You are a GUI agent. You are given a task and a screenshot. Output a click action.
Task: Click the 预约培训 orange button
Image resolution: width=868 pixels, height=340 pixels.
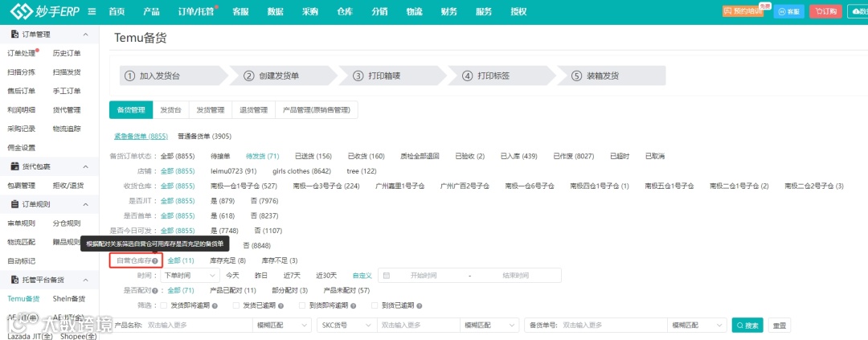pos(743,11)
